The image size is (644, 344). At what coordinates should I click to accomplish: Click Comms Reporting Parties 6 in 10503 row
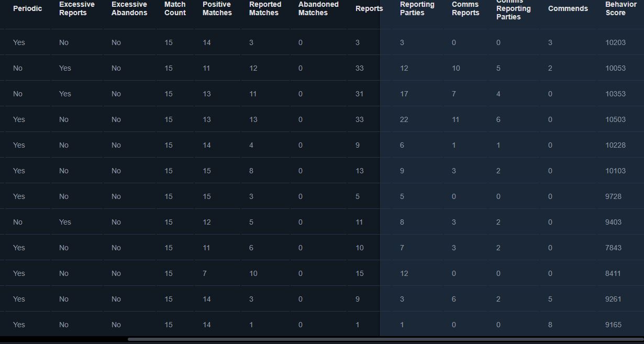498,119
